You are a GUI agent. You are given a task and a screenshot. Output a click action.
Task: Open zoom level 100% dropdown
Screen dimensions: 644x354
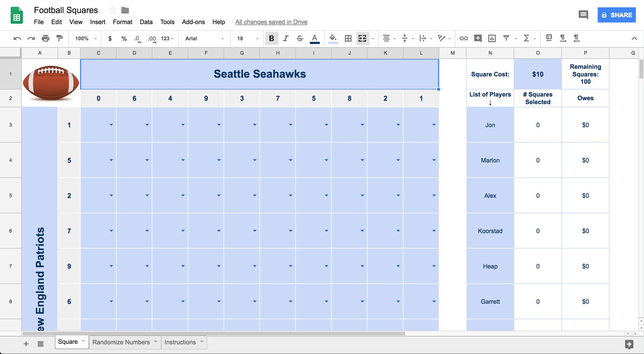click(x=86, y=39)
